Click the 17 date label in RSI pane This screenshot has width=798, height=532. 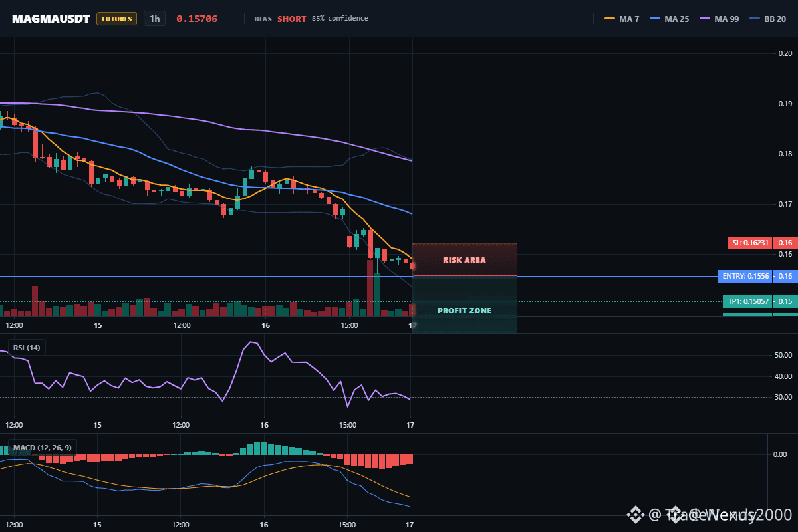tap(410, 424)
